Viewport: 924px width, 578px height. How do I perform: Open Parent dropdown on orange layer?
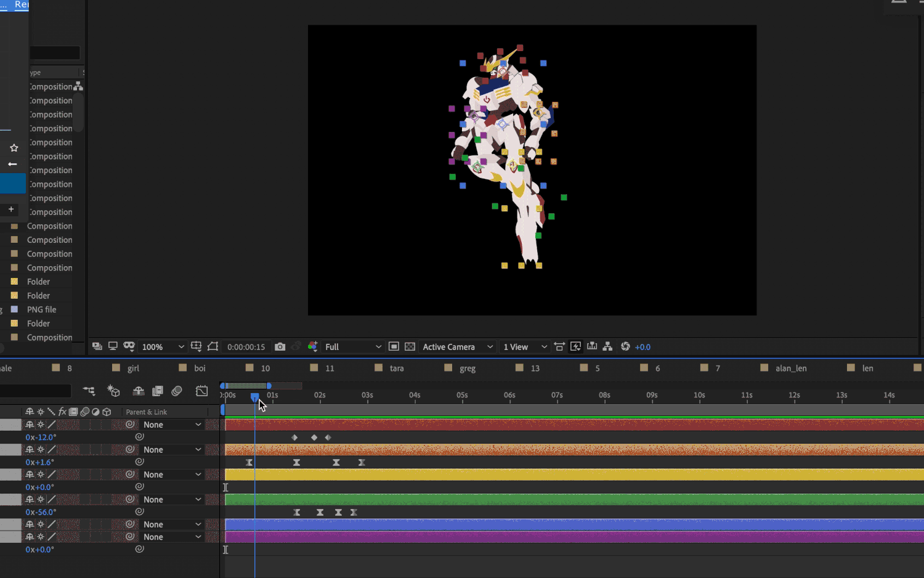pos(172,450)
